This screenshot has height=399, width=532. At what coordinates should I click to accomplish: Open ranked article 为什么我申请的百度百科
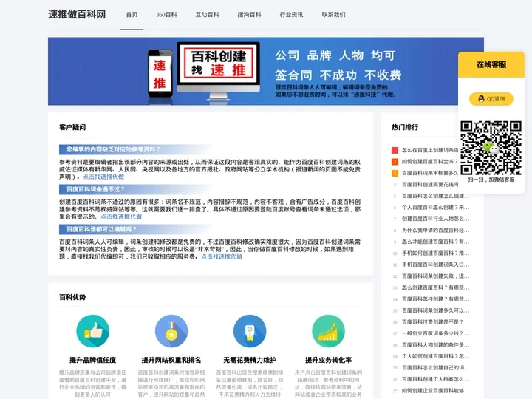436,231
